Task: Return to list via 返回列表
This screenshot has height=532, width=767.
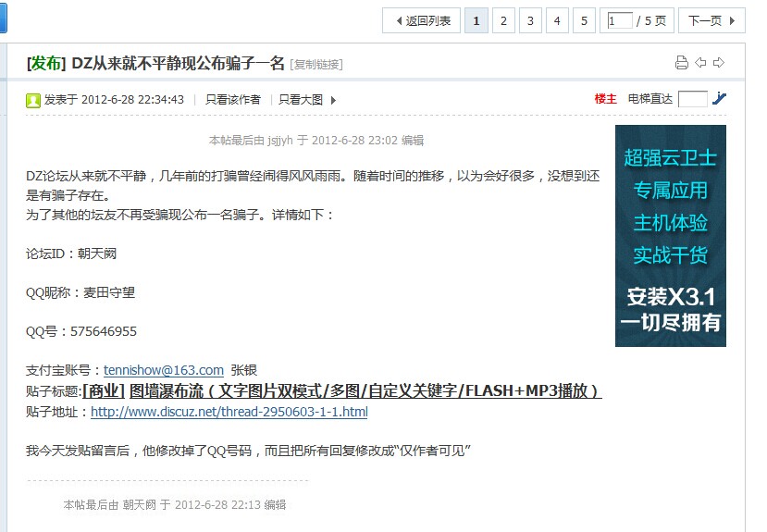Action: point(421,20)
